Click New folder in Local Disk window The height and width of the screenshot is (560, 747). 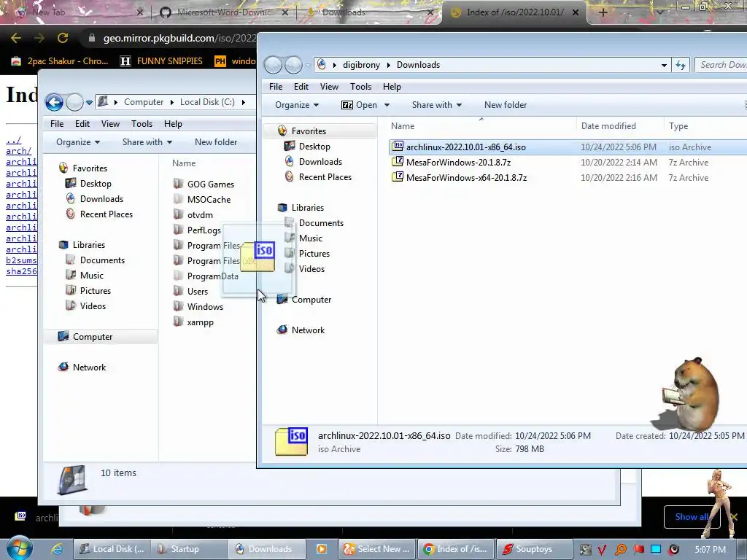tap(215, 142)
